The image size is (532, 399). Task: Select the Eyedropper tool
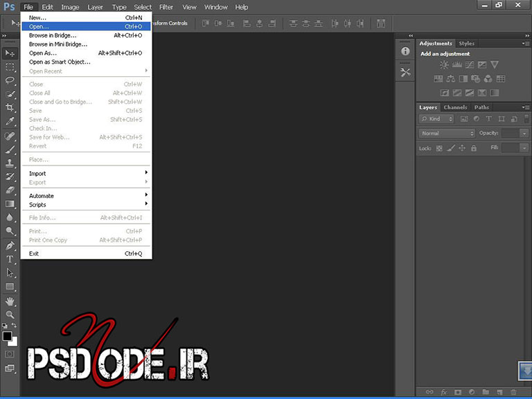click(10, 121)
